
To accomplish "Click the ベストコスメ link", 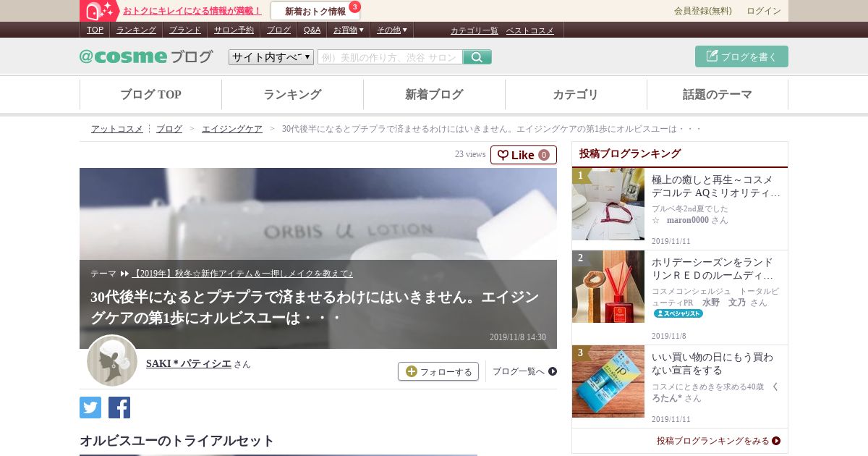I will (x=529, y=30).
